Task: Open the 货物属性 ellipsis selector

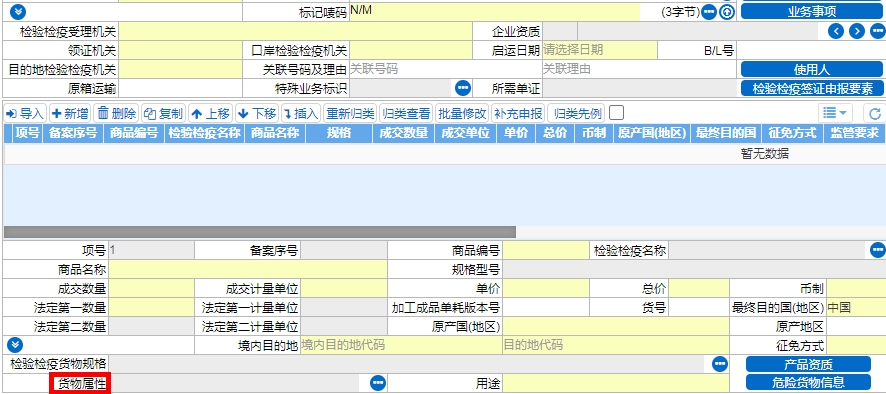Action: [377, 383]
